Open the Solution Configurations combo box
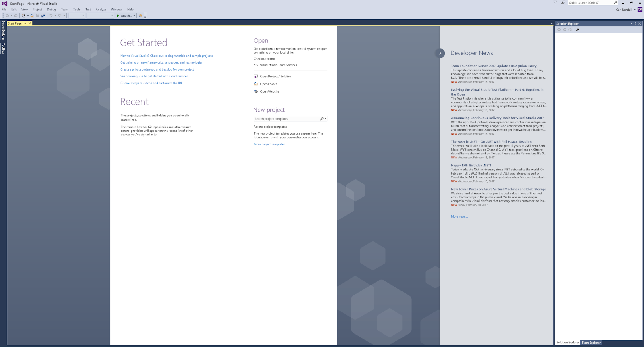The image size is (644, 347). point(76,16)
